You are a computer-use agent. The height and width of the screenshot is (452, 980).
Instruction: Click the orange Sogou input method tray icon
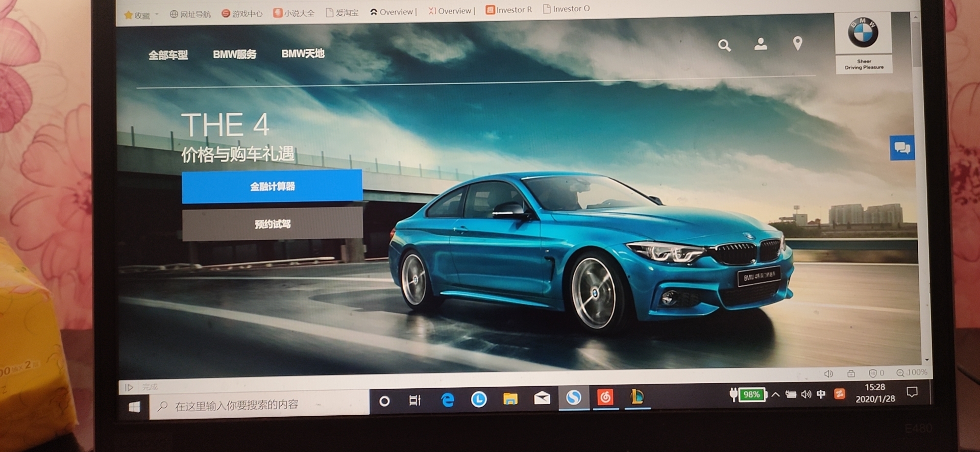(x=839, y=394)
